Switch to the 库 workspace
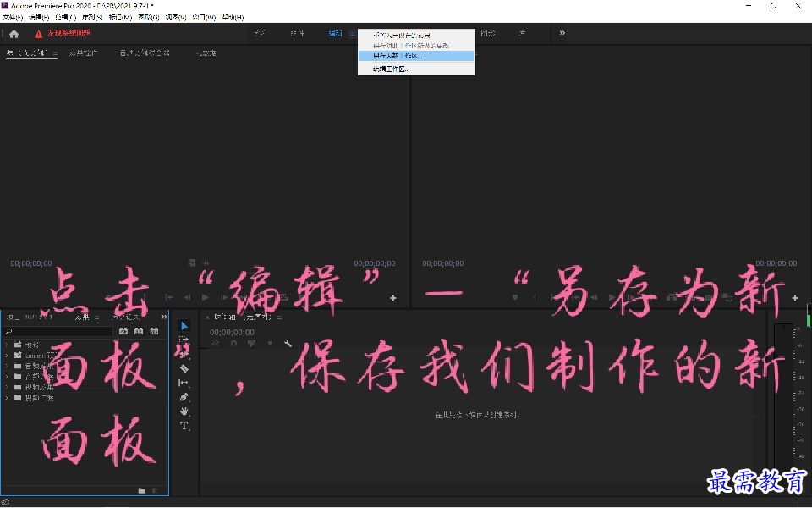 [x=523, y=33]
